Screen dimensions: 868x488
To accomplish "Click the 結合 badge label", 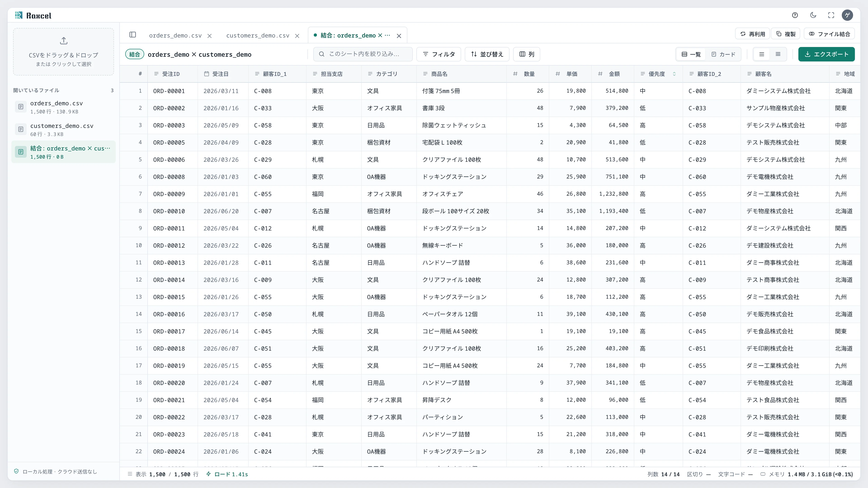I will click(x=134, y=54).
